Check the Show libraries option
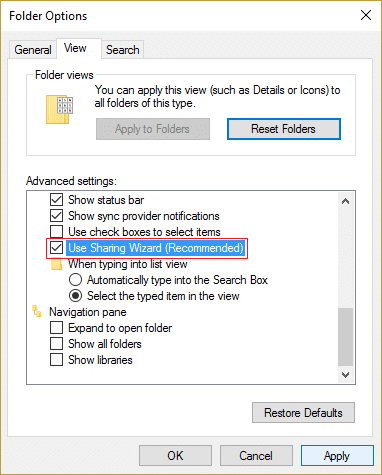Image resolution: width=382 pixels, height=475 pixels. tap(56, 360)
